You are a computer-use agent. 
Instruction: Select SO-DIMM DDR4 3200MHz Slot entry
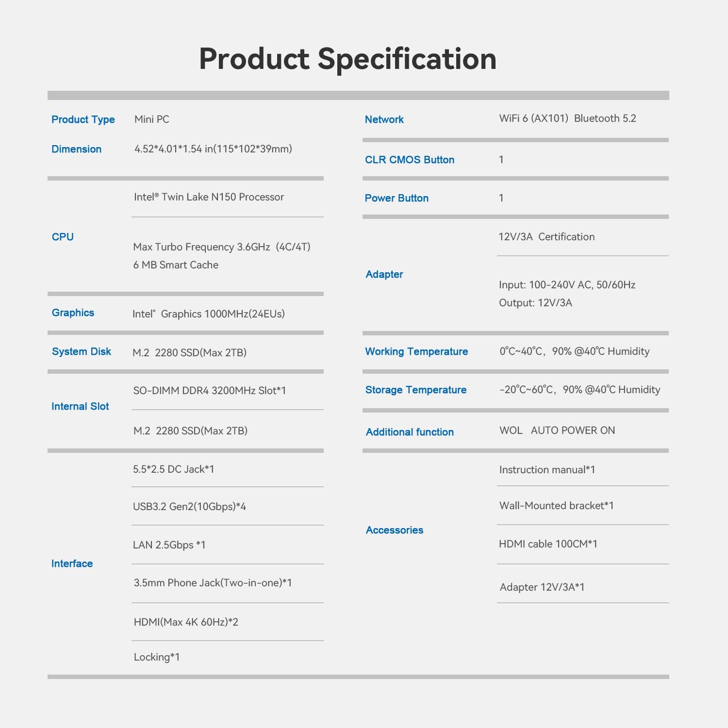pos(210,391)
